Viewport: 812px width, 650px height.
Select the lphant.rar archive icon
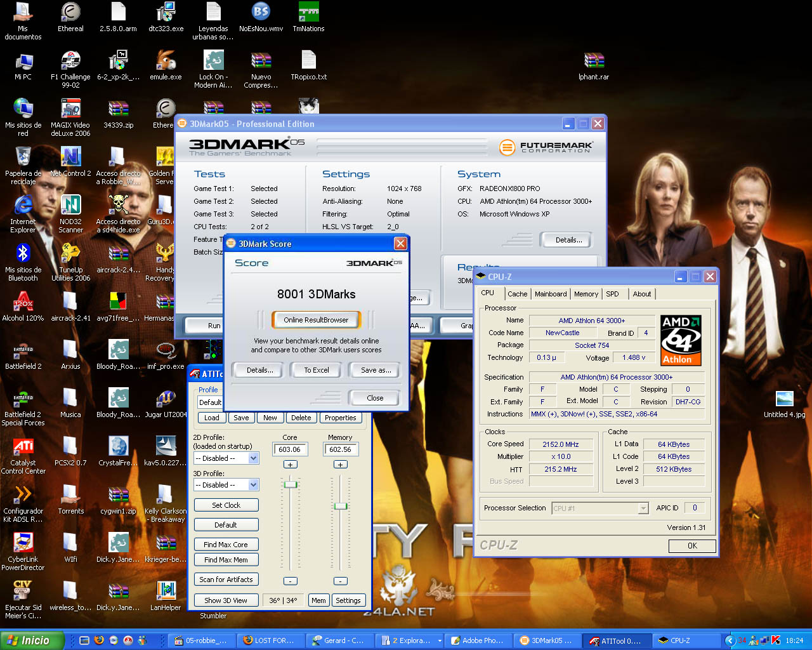(594, 61)
